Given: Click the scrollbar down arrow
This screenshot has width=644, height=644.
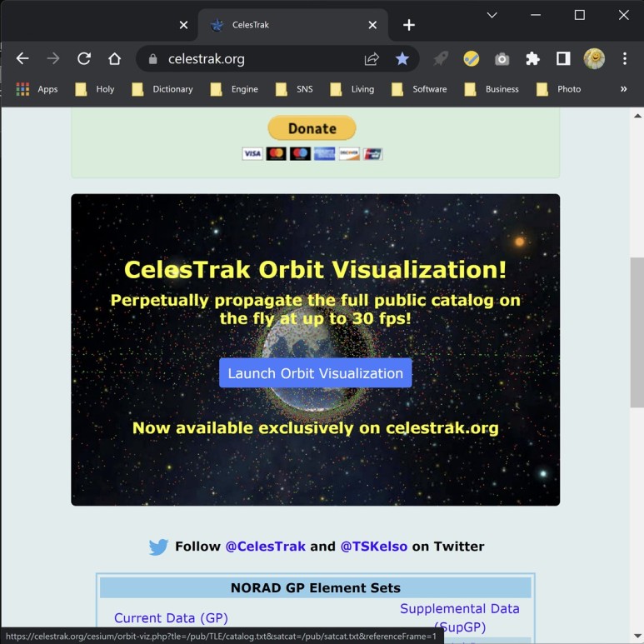Looking at the screenshot, I should [x=637, y=637].
